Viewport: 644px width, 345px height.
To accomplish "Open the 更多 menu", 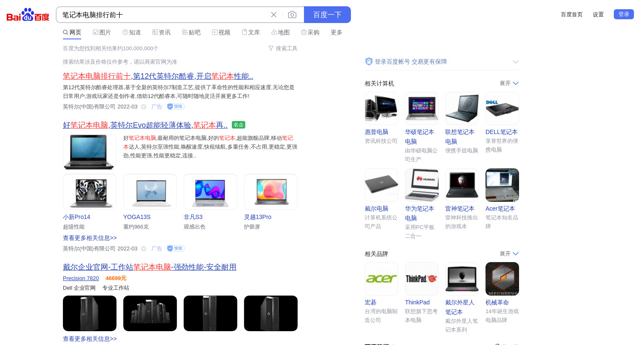I will coord(337,32).
